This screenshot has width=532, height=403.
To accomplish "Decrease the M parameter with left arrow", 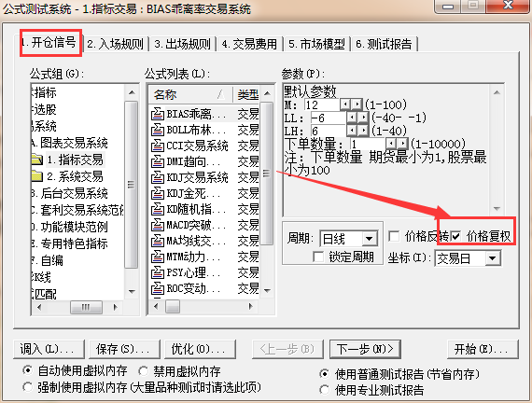I will (345, 104).
